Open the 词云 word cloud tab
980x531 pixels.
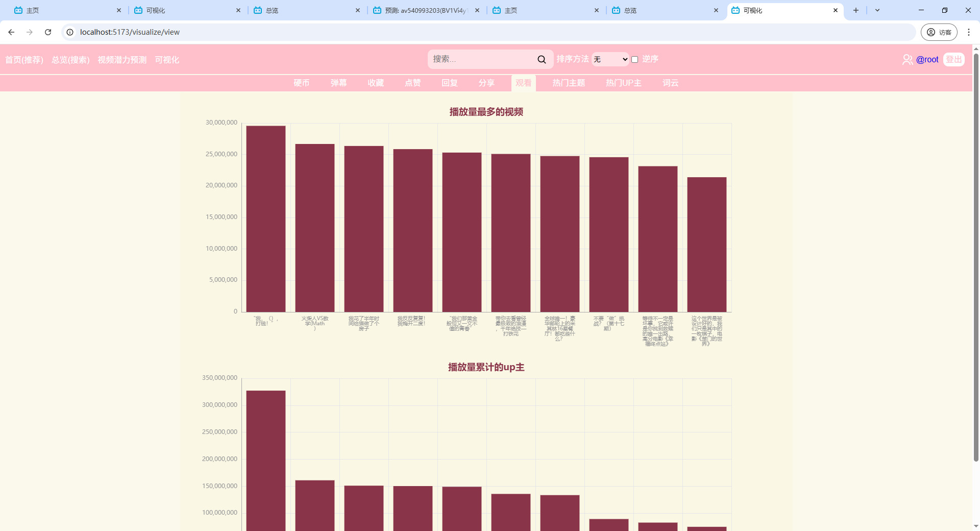[671, 83]
